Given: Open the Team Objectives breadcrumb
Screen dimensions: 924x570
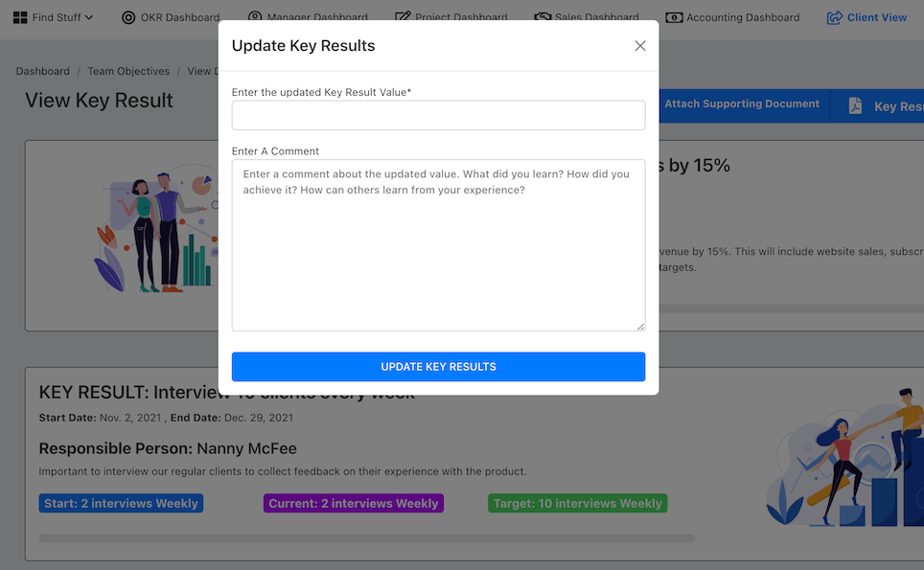Looking at the screenshot, I should (128, 71).
